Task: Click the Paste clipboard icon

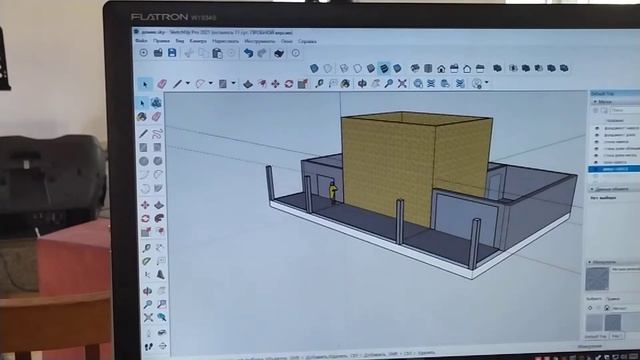Action: [x=217, y=53]
